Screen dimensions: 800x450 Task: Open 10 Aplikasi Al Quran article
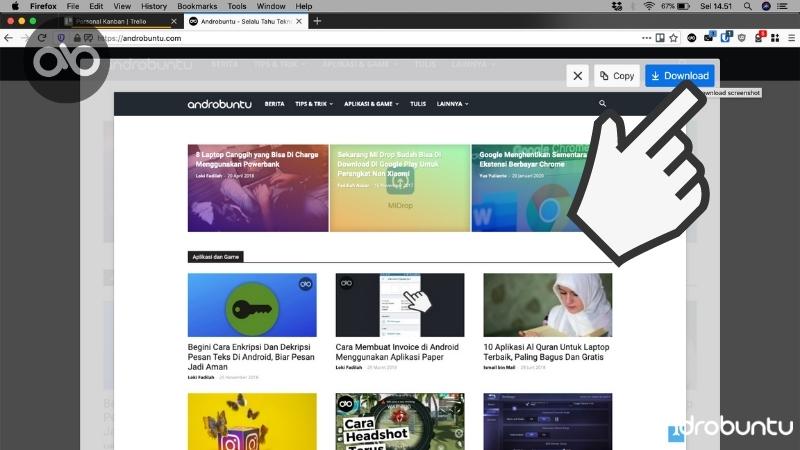pyautogui.click(x=546, y=352)
